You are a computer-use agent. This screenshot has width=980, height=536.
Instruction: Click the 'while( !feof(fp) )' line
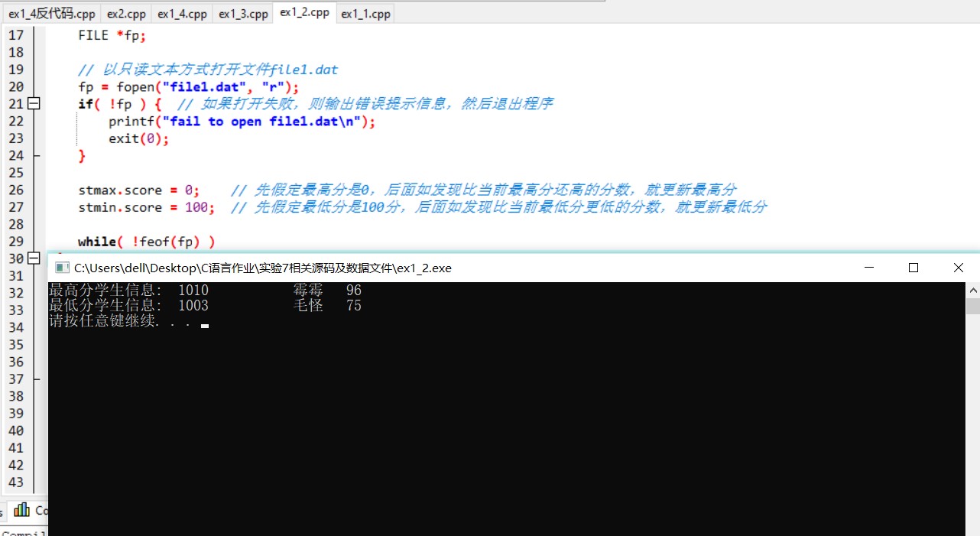point(147,242)
